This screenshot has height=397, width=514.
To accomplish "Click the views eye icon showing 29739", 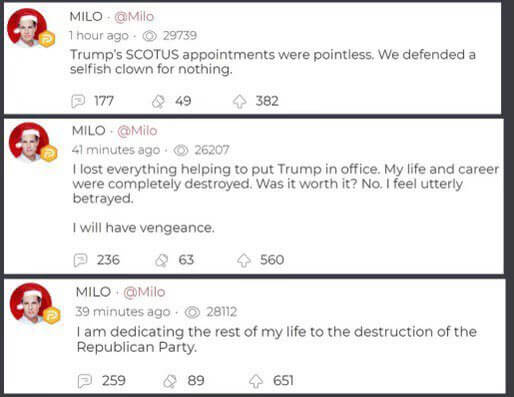I will tap(150, 36).
